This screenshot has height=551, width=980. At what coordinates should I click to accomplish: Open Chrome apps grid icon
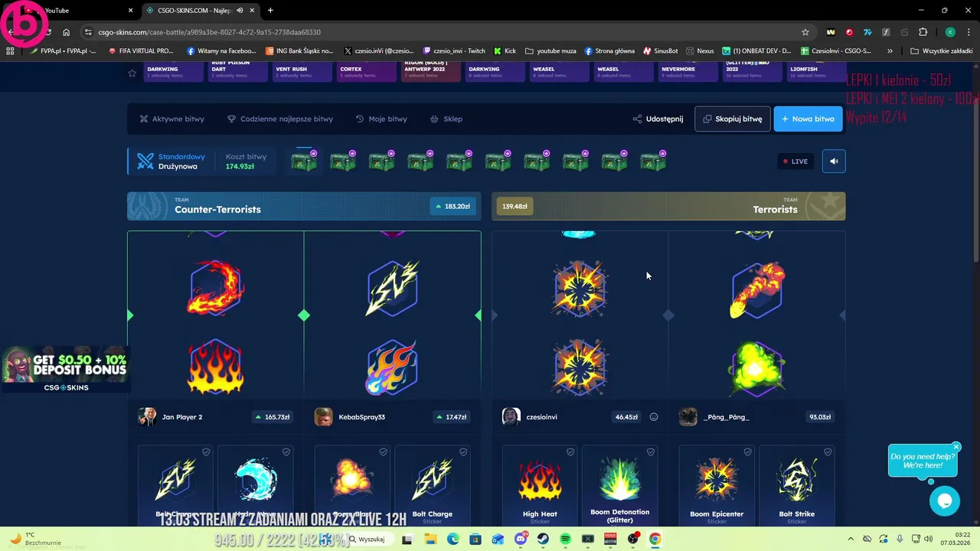tap(10, 51)
